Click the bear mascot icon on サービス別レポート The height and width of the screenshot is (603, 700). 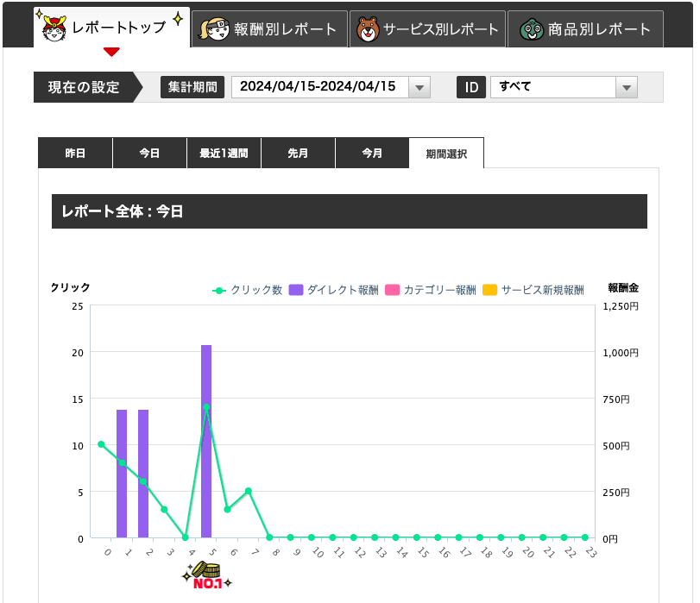click(x=368, y=29)
